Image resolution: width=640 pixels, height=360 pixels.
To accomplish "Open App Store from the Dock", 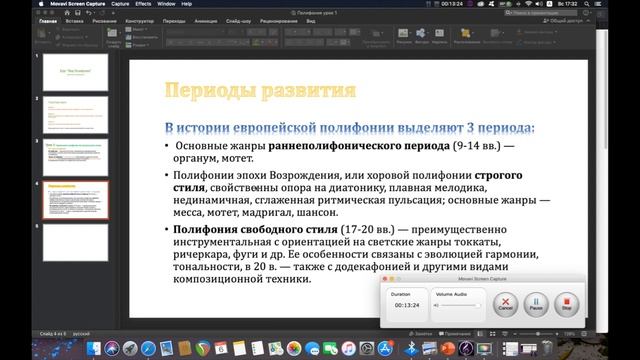I will (385, 348).
